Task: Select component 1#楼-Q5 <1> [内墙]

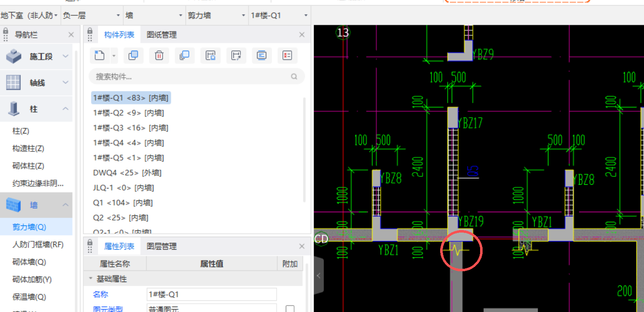Action: tap(128, 158)
